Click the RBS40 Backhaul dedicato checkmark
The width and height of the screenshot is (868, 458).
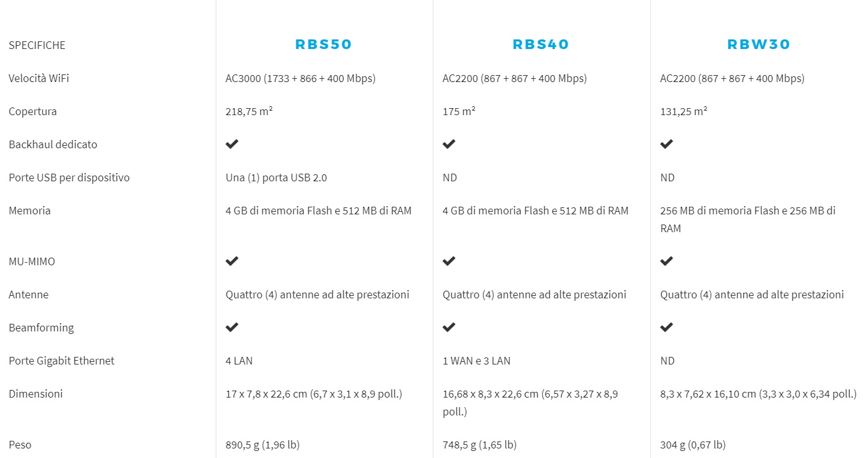point(449,144)
